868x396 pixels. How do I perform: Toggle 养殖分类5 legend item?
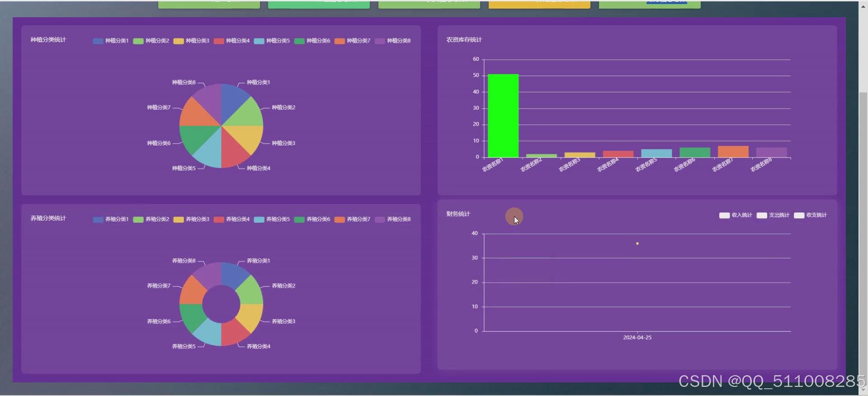272,219
